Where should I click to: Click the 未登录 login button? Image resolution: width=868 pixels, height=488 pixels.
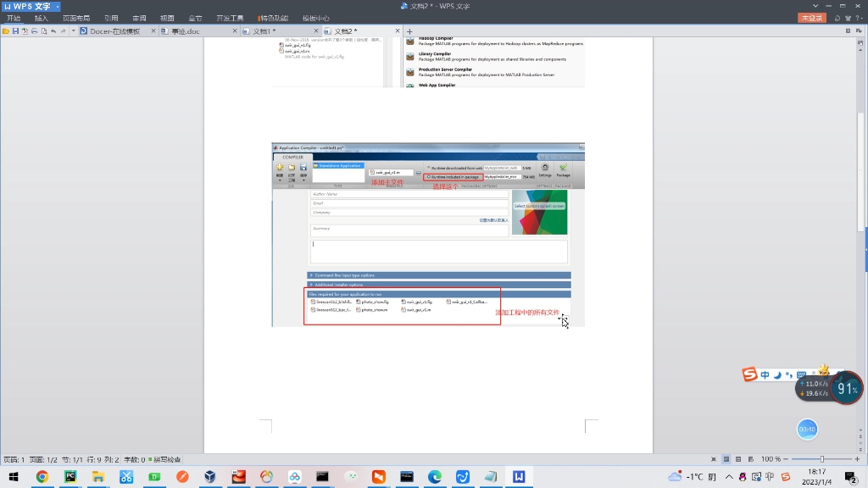812,19
